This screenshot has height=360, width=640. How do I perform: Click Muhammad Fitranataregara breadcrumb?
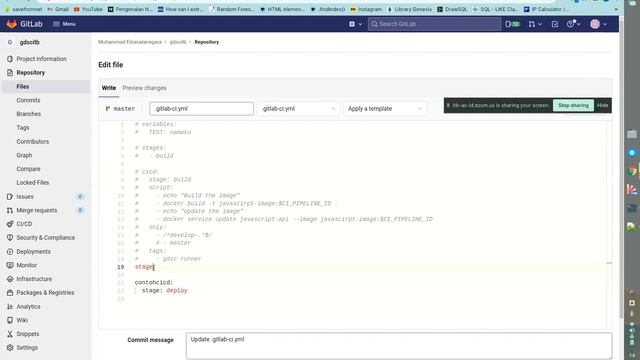click(129, 42)
